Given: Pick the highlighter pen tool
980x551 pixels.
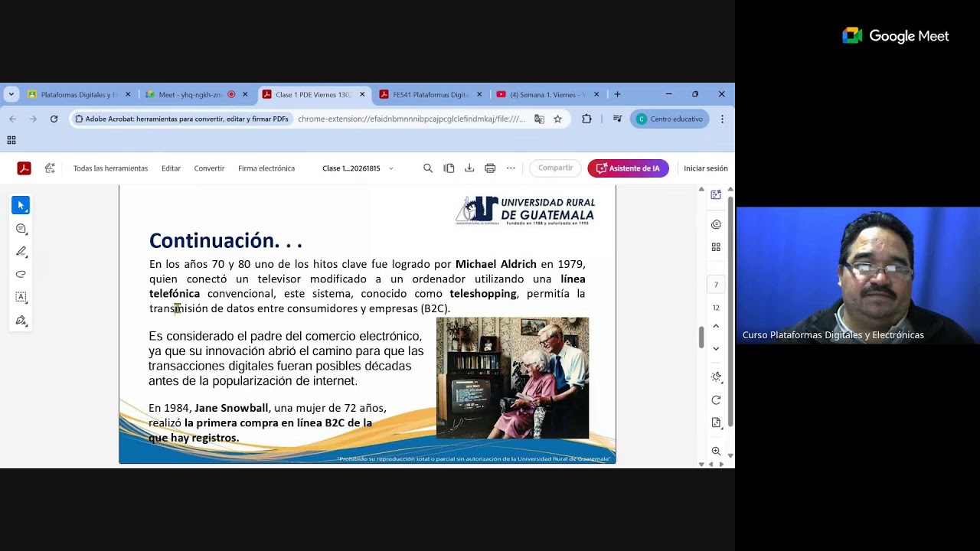Looking at the screenshot, I should (x=21, y=251).
